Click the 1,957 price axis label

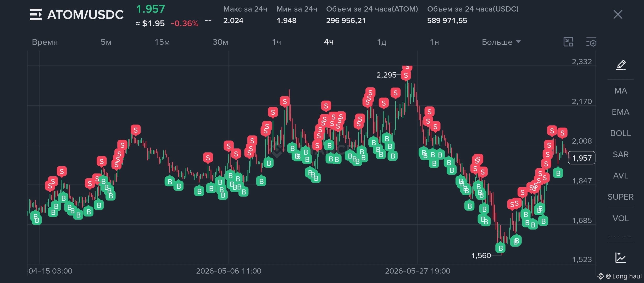point(582,158)
